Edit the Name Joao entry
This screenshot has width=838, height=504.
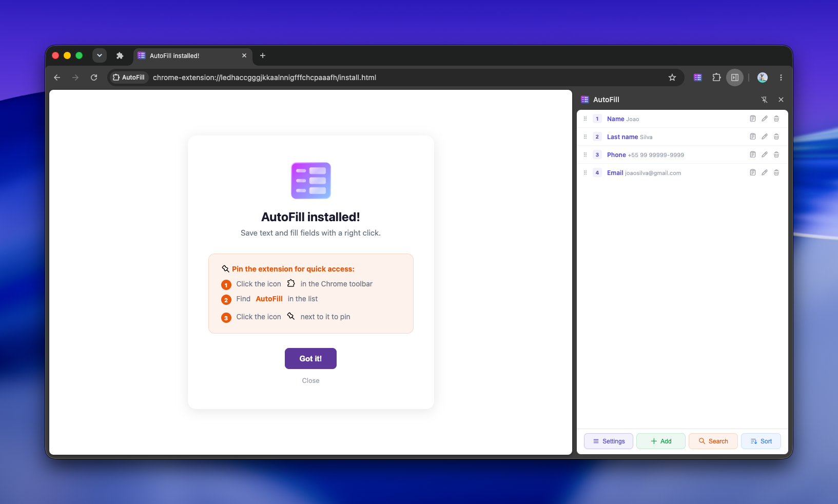pyautogui.click(x=765, y=119)
